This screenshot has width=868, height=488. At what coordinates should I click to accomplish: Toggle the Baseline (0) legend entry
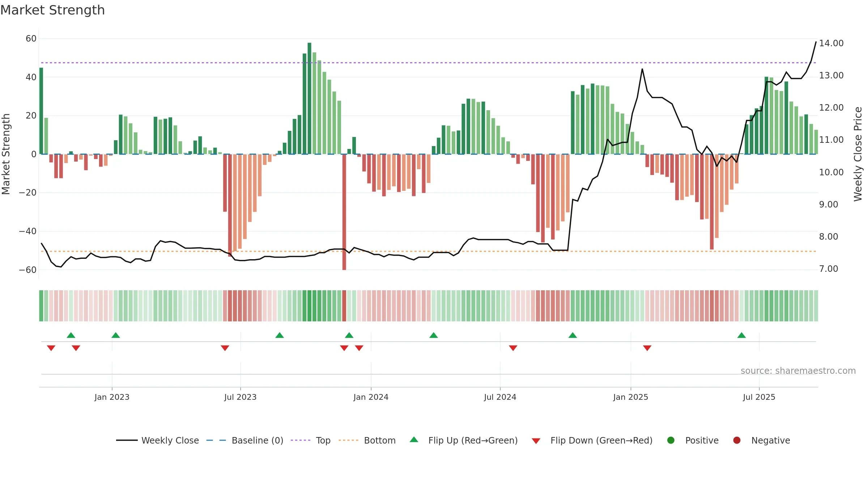[x=244, y=440]
